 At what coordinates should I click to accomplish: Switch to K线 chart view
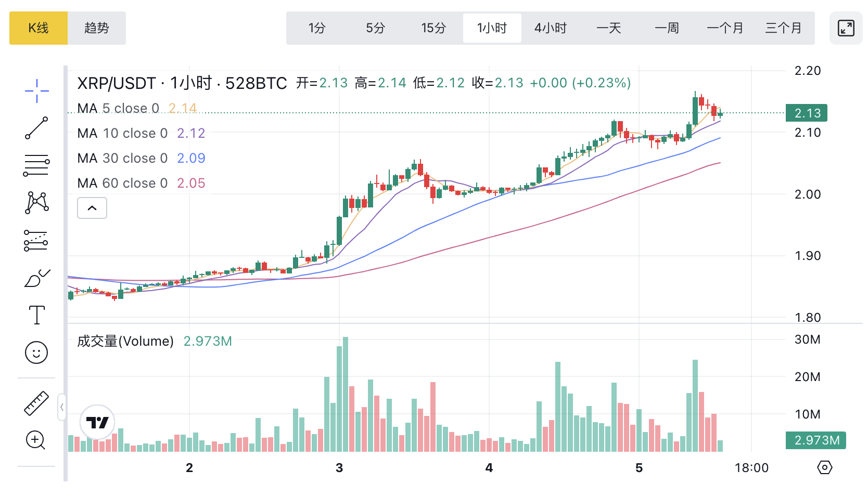(39, 28)
